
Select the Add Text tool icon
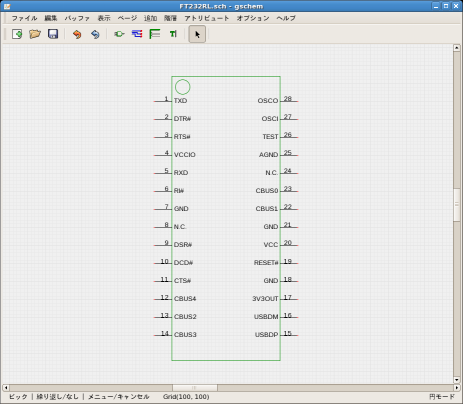pyautogui.click(x=173, y=34)
